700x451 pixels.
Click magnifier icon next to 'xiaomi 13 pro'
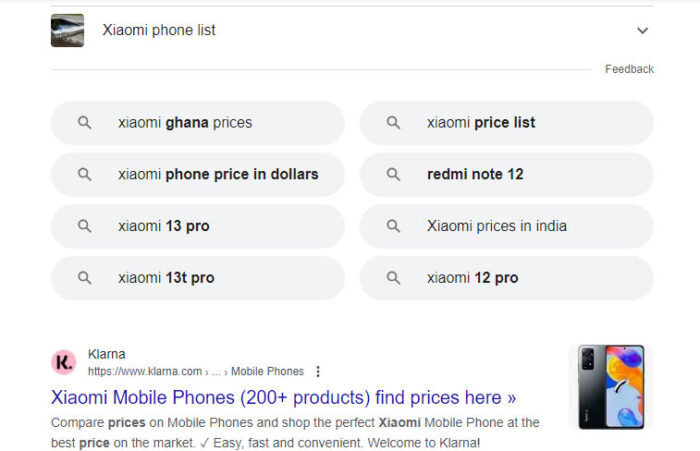pos(84,226)
